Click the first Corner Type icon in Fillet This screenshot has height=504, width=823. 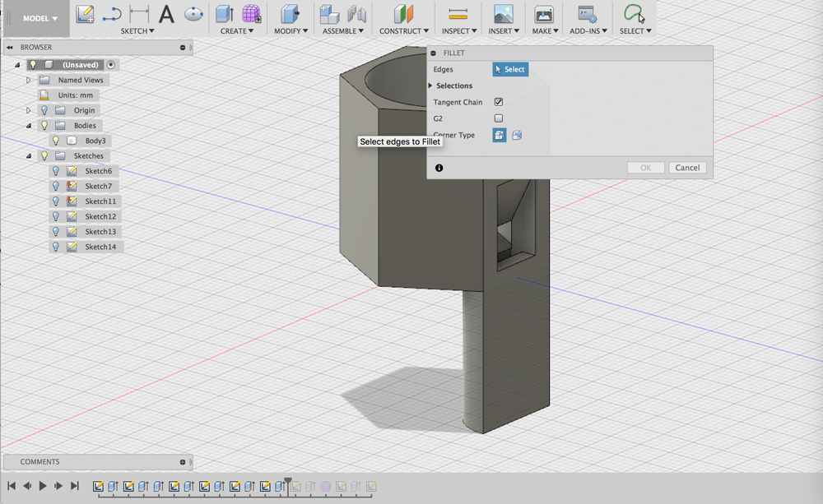500,136
